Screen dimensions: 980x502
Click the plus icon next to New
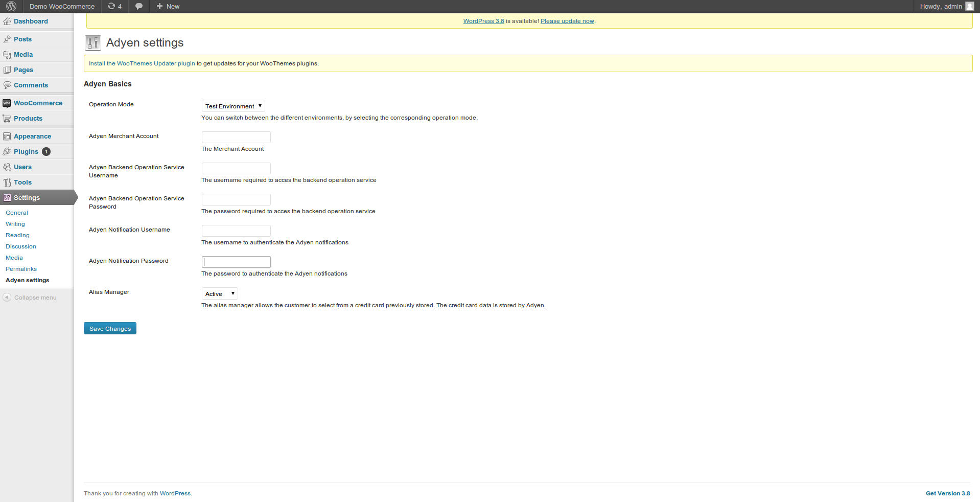coord(159,6)
